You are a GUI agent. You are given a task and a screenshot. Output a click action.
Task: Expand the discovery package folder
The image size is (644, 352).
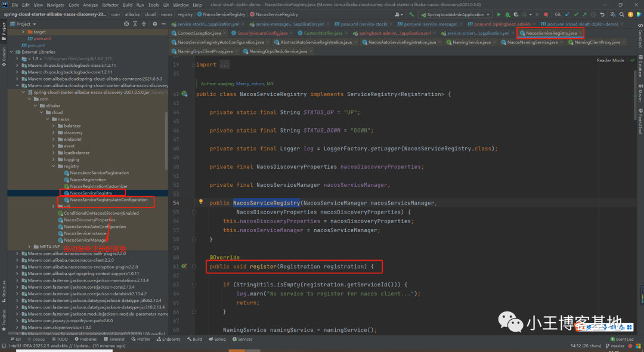pos(54,132)
